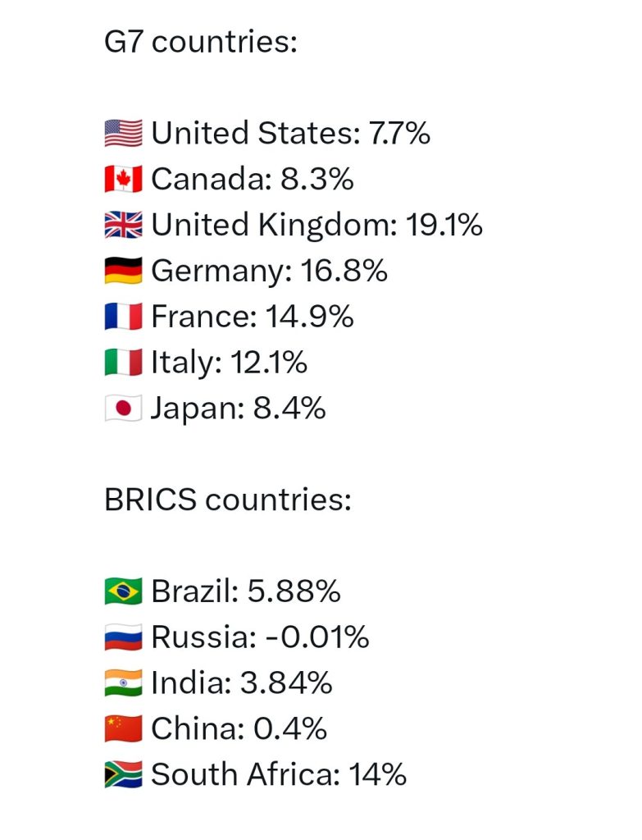
Task: Click the Germany flag emoji
Action: click(x=123, y=271)
